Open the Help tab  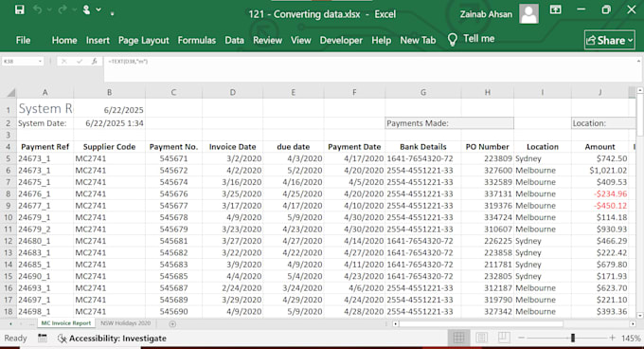[x=381, y=40]
